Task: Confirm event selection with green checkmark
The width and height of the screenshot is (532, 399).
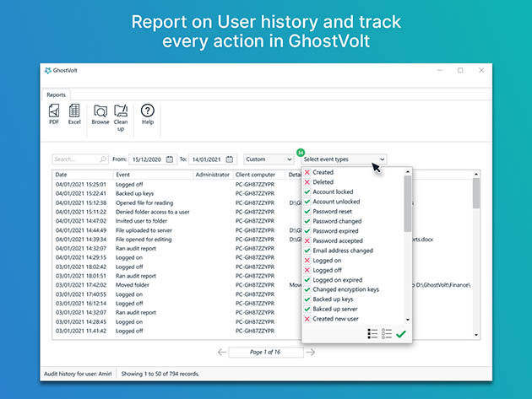Action: pos(401,334)
